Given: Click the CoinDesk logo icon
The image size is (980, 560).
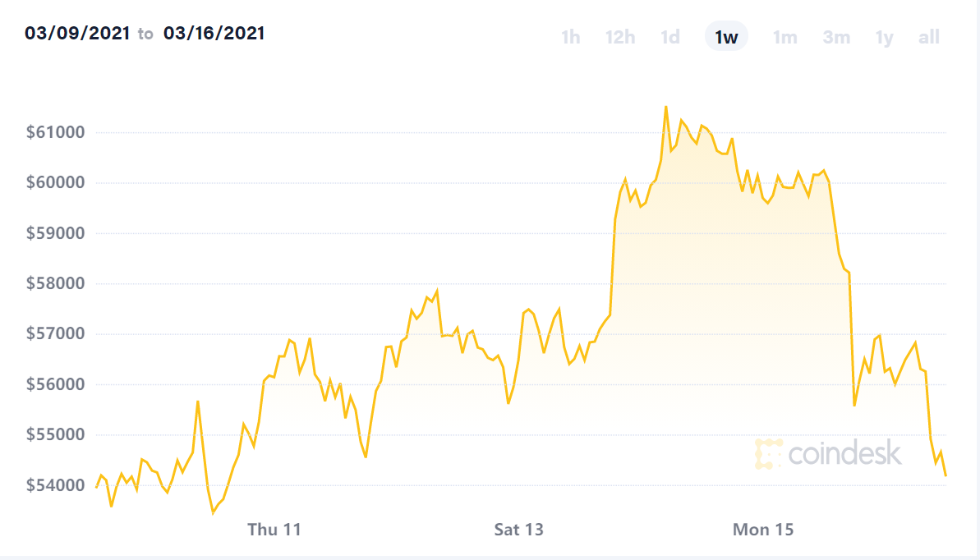Looking at the screenshot, I should tap(768, 453).
